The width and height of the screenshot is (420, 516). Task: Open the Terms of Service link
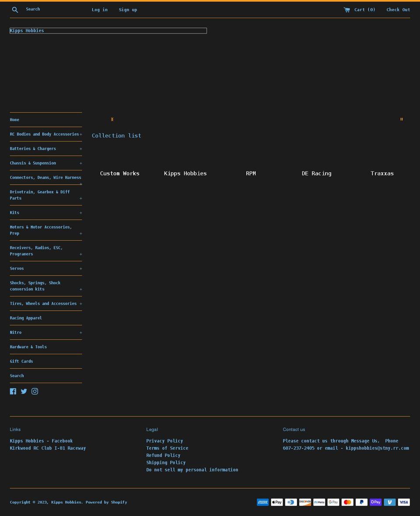(168, 448)
